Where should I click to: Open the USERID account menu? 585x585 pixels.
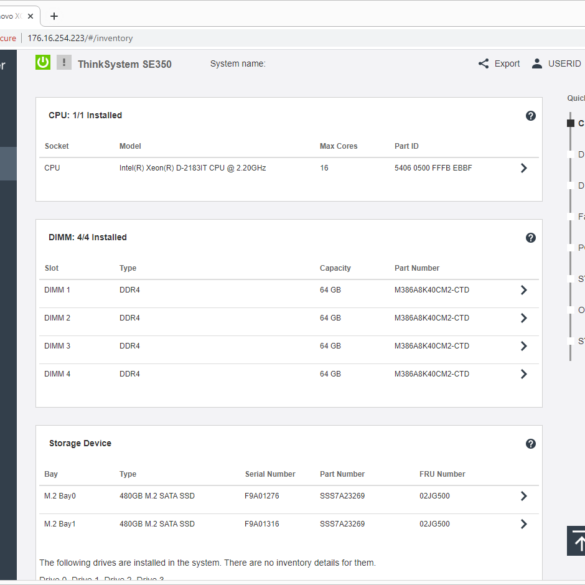coord(564,64)
